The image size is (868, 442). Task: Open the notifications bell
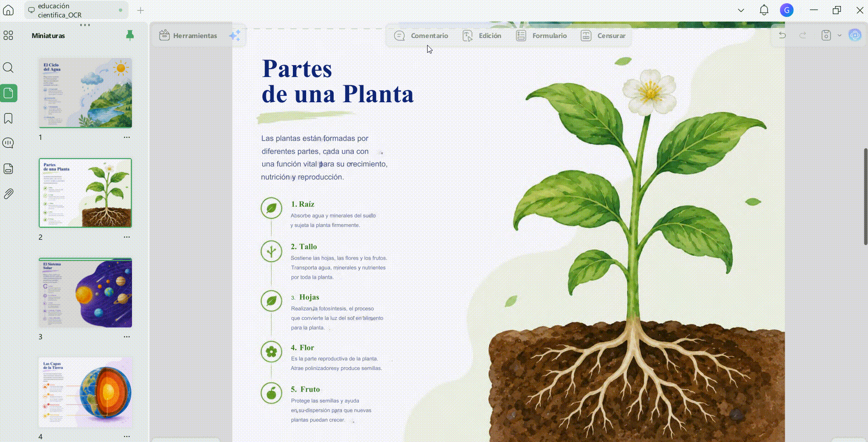click(764, 10)
